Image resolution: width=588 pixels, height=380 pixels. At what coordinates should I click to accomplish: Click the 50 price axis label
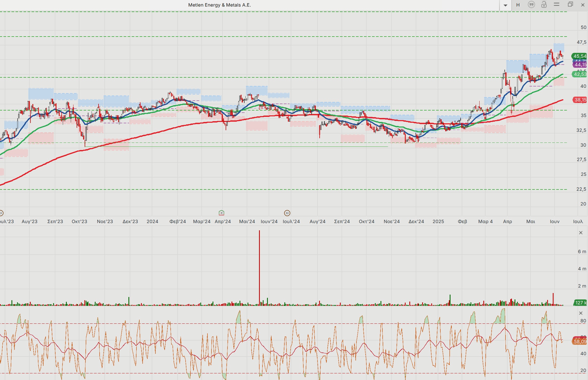point(583,27)
